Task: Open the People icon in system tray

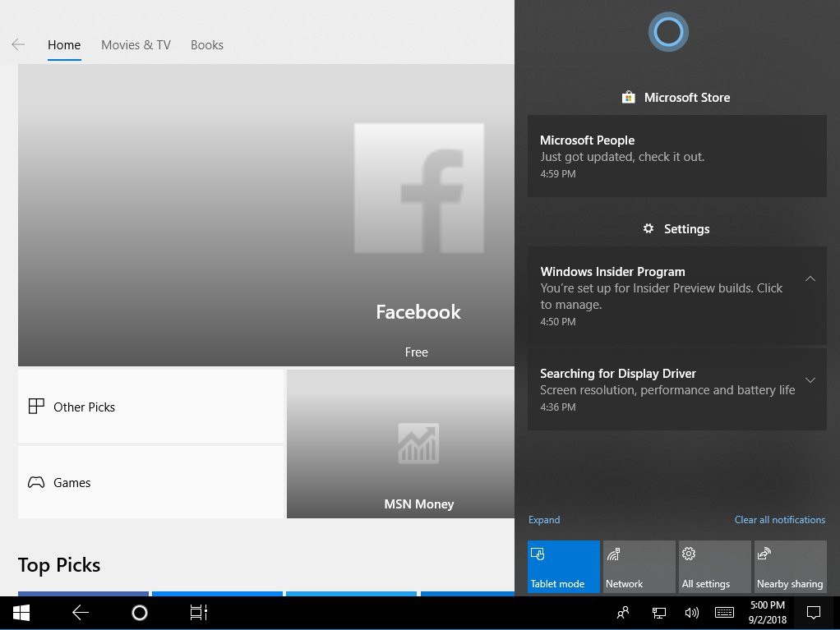Action: 622,613
